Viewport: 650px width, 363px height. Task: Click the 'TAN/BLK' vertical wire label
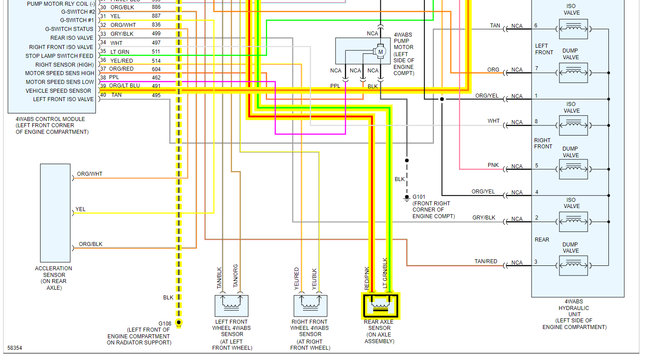[219, 278]
